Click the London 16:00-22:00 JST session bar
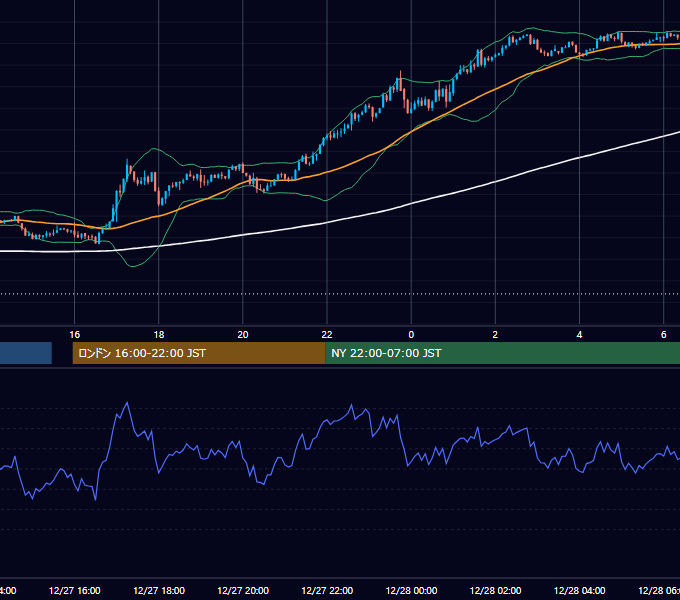 coord(199,353)
